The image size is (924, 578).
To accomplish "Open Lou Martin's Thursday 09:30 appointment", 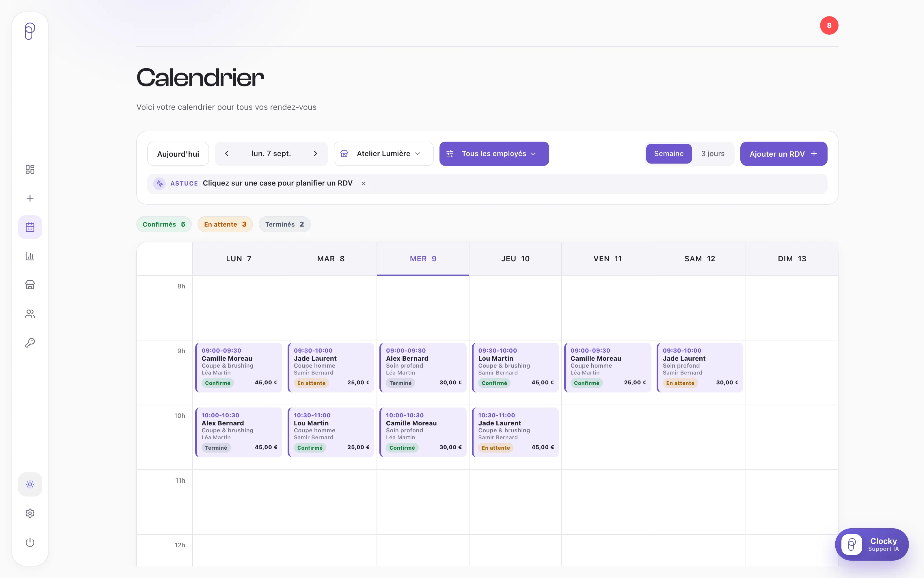I will [515, 367].
